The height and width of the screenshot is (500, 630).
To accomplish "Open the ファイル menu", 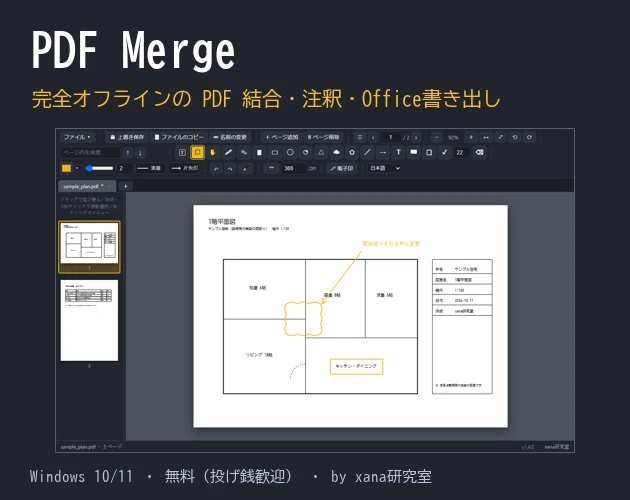I will point(77,137).
